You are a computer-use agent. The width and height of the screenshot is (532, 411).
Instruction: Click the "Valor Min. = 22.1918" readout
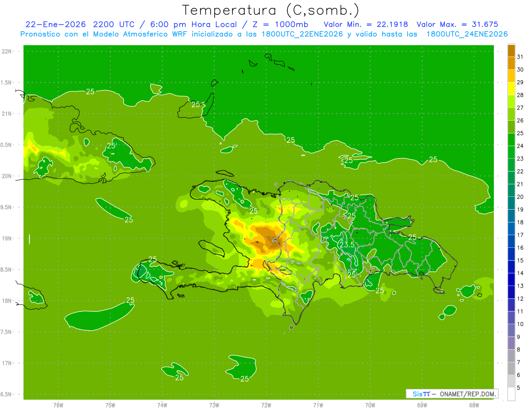point(366,24)
